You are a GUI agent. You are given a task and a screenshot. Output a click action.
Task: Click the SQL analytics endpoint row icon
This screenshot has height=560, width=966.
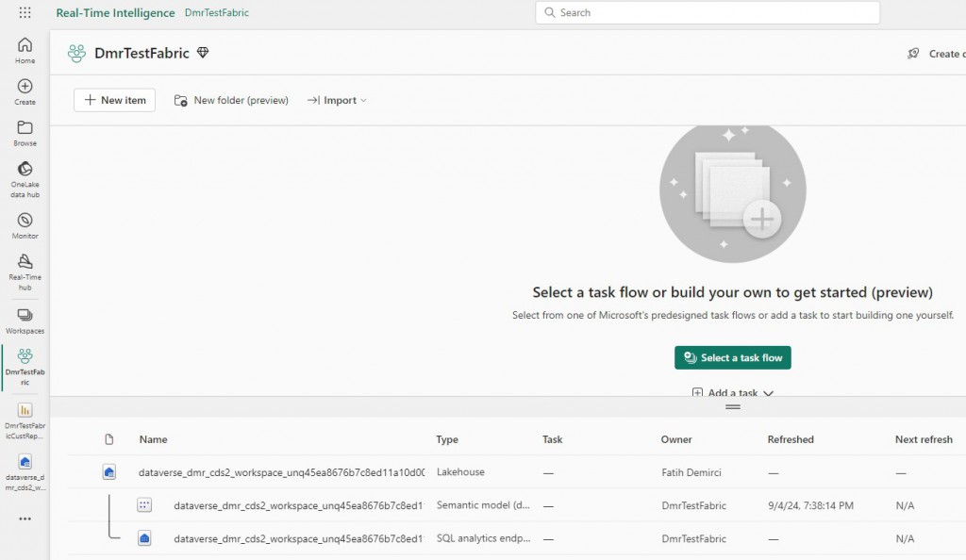click(x=144, y=538)
